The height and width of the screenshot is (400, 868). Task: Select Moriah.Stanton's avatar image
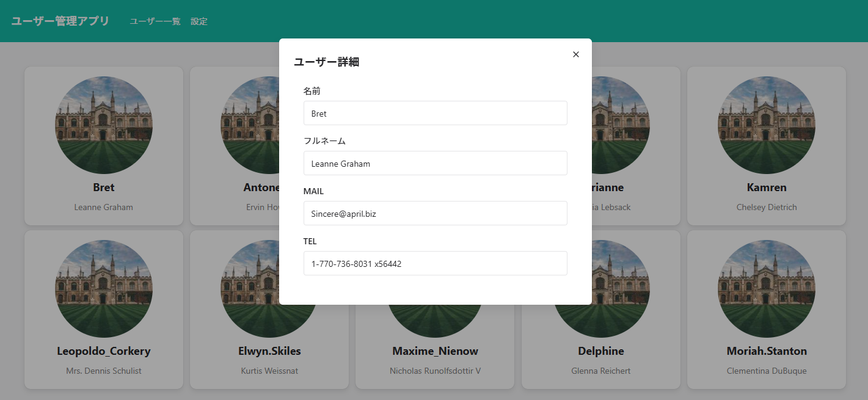(x=767, y=289)
